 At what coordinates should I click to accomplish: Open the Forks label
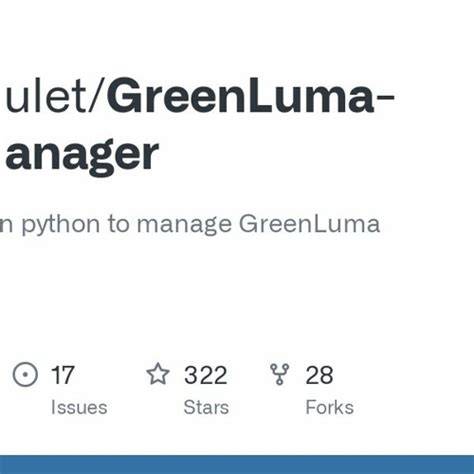coord(330,407)
